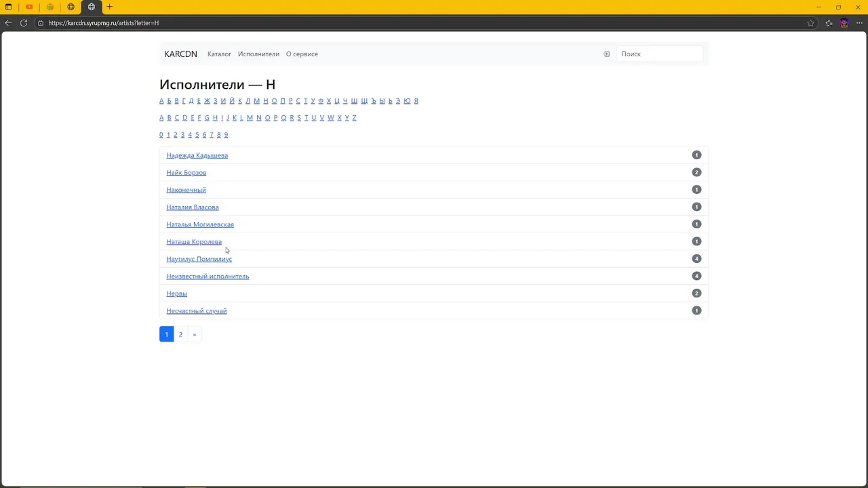
Task: Click the site info lock icon
Action: click(x=41, y=23)
